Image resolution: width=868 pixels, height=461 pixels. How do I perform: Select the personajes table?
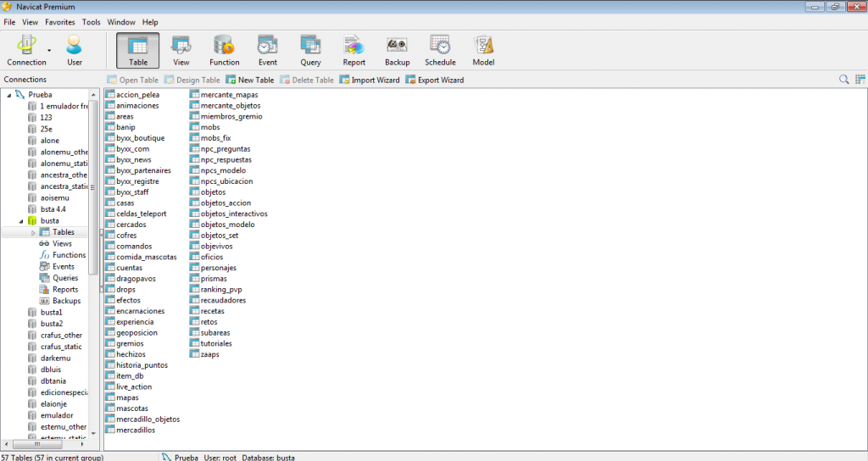213,268
